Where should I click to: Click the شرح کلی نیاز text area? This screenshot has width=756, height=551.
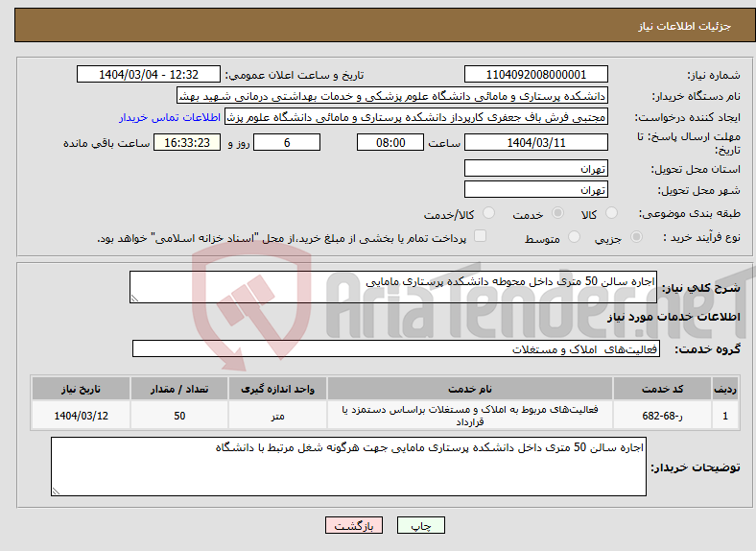393,287
